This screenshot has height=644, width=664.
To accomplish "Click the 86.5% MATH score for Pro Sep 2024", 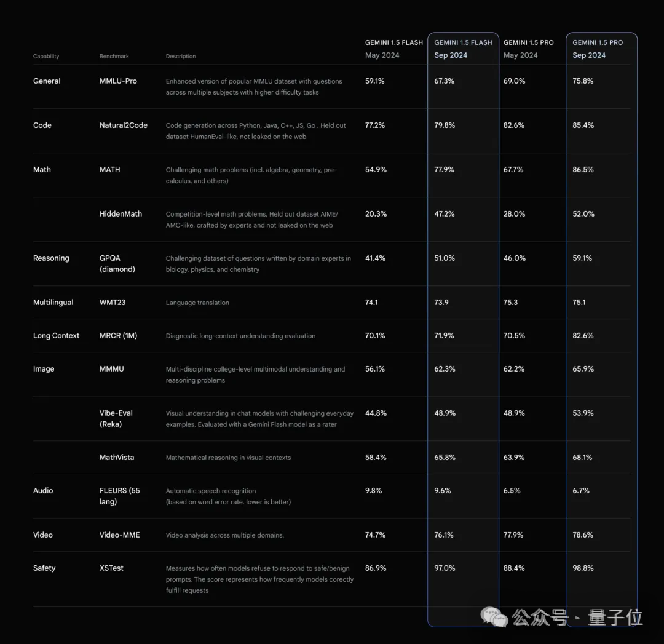I will coord(583,170).
